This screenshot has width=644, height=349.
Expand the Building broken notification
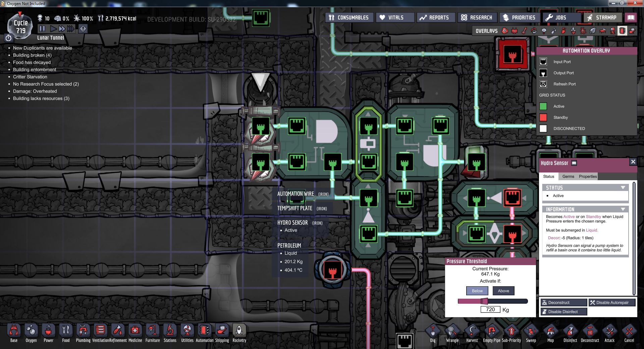point(32,55)
